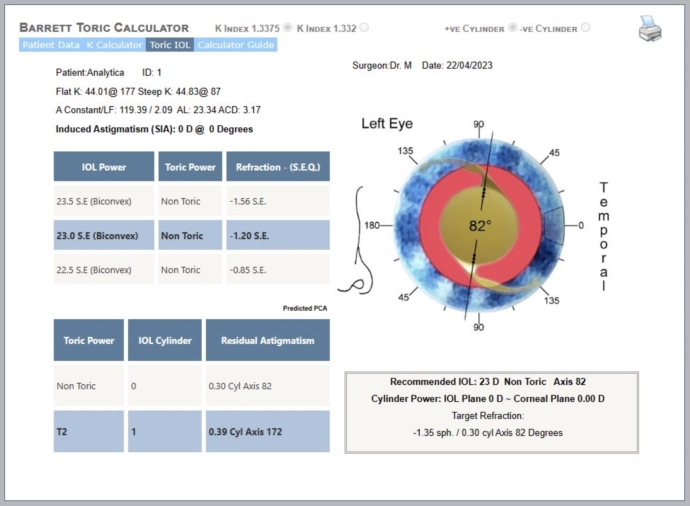This screenshot has width=690, height=506.
Task: Select the 23.5 S.E (Biconvex) IOL power row
Action: coord(104,201)
